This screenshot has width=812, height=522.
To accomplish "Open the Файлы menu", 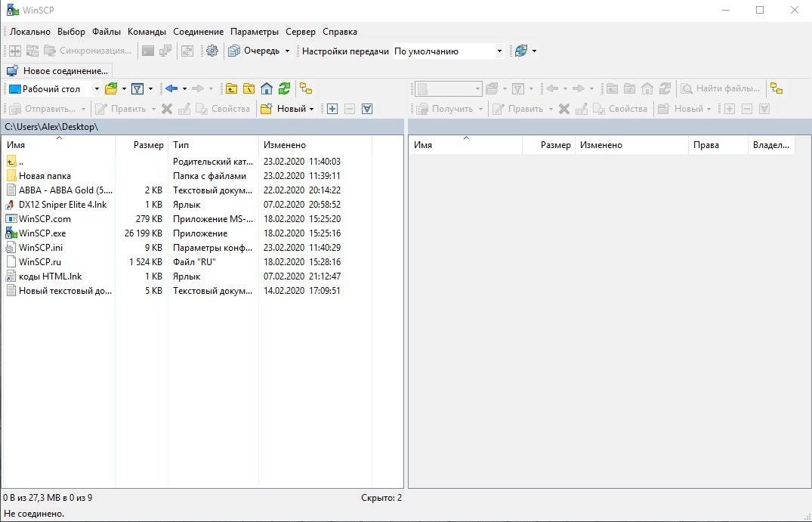I will 107,32.
